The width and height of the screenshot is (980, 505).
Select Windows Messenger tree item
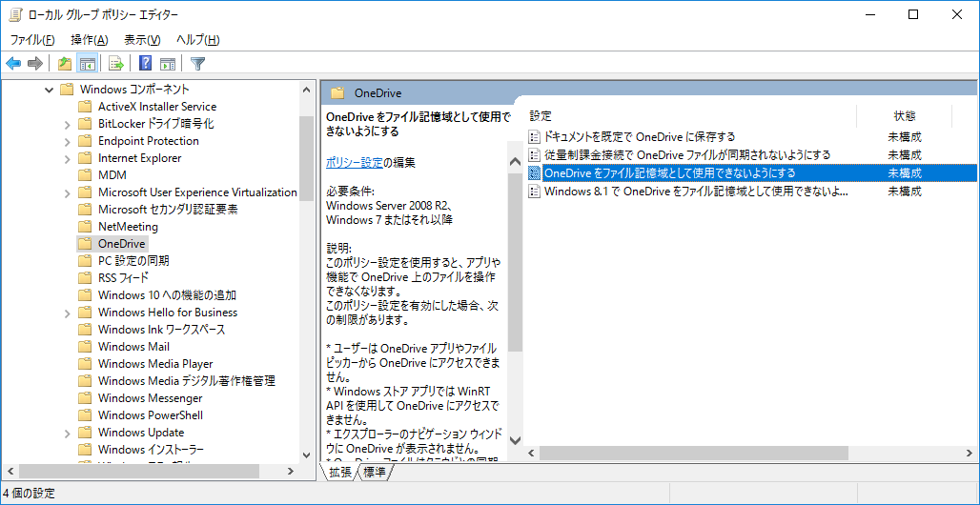tap(150, 398)
